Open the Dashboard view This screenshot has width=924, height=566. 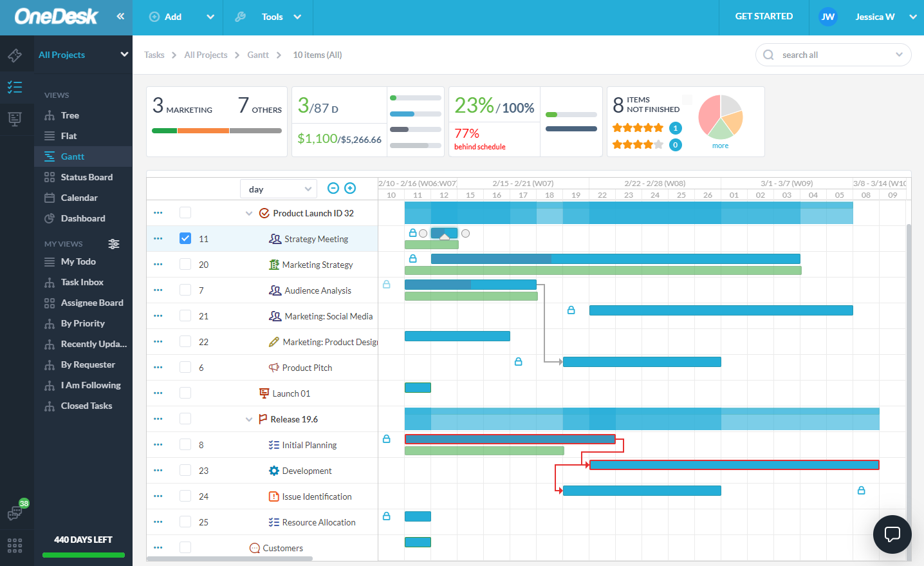[83, 218]
